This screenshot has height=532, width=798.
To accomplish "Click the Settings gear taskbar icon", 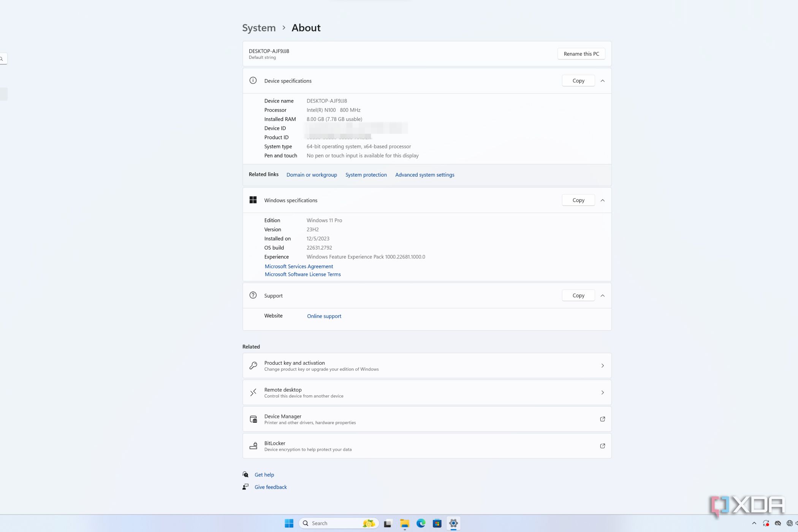I will coord(453,523).
